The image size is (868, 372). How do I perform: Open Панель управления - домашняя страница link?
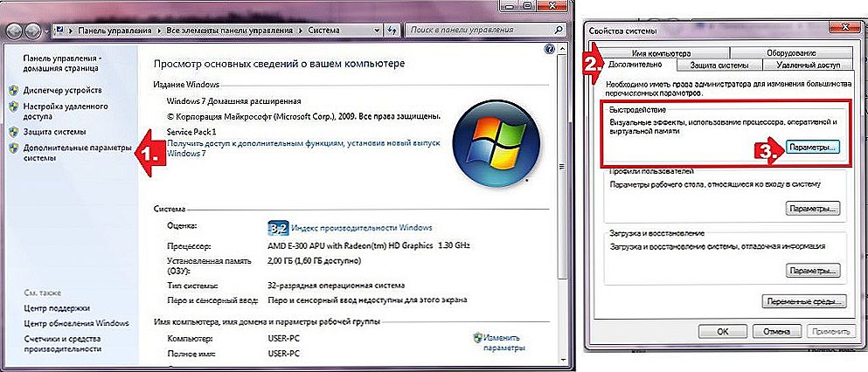pos(61,63)
